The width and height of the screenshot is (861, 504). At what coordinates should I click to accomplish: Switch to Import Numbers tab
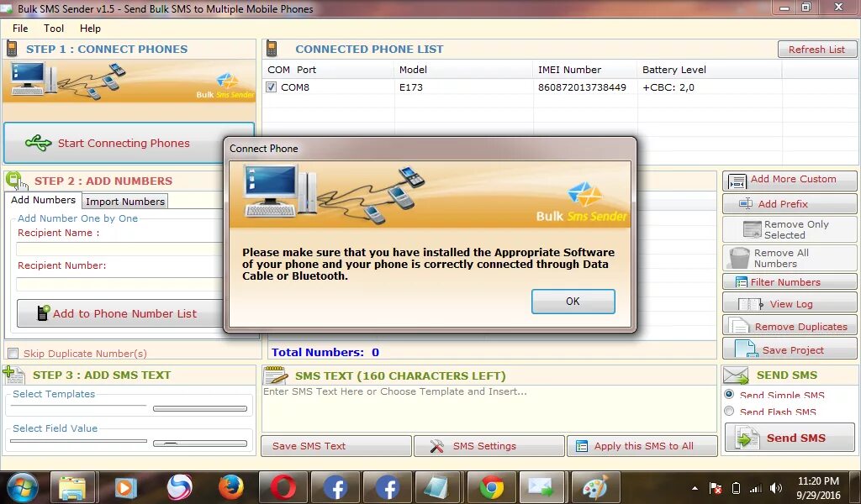point(125,202)
